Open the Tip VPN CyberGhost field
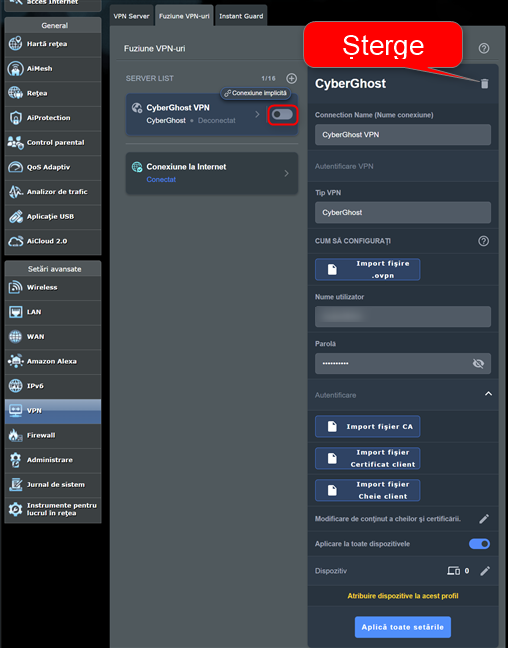 [403, 212]
